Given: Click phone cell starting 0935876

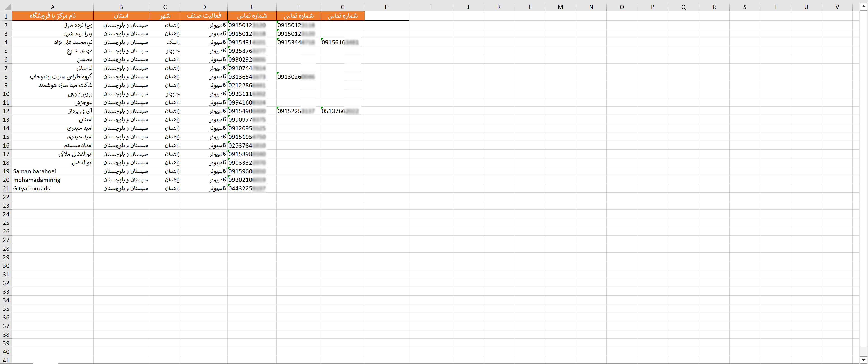Looking at the screenshot, I should coord(252,51).
